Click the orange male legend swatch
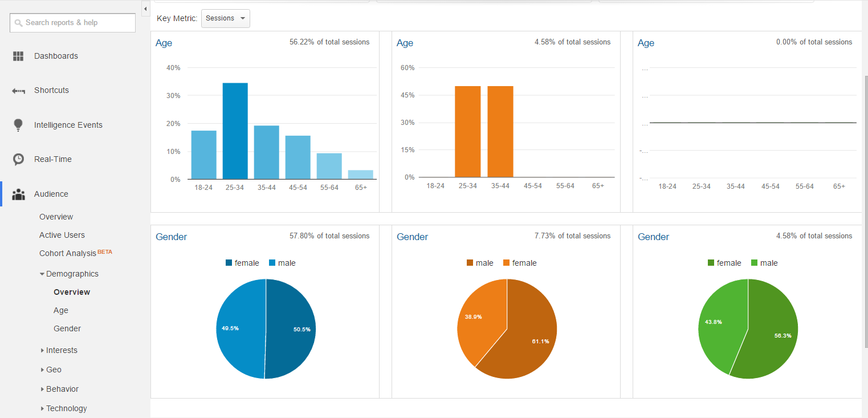The height and width of the screenshot is (418, 868). pos(470,263)
